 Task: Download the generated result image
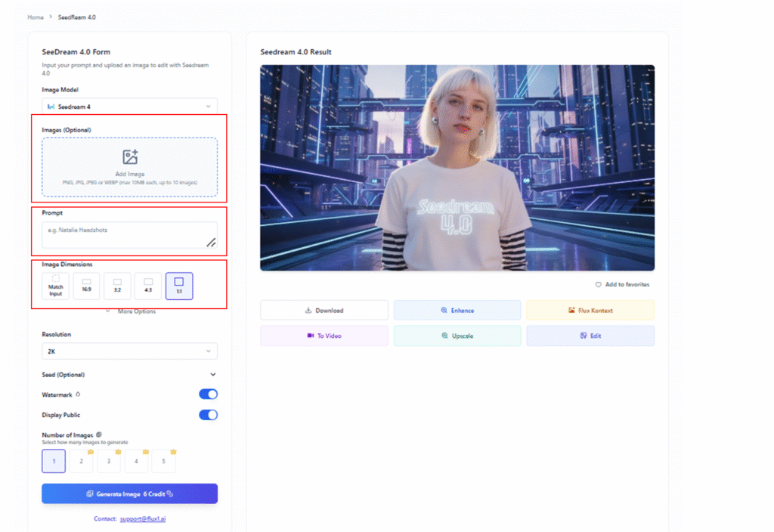(x=324, y=311)
